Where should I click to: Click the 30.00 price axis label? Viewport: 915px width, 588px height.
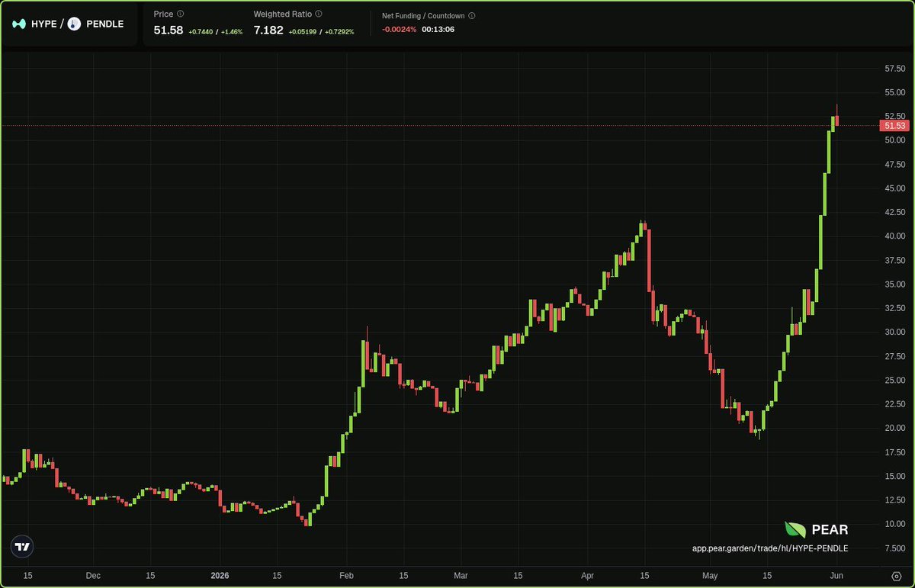tap(894, 332)
